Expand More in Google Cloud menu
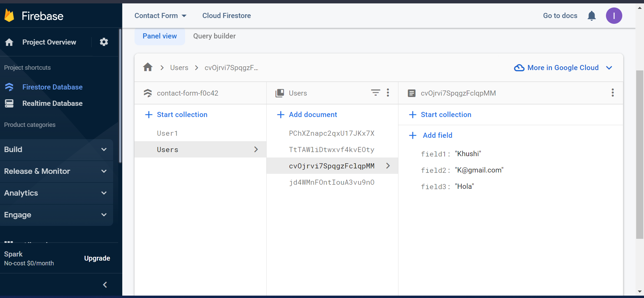 click(563, 68)
